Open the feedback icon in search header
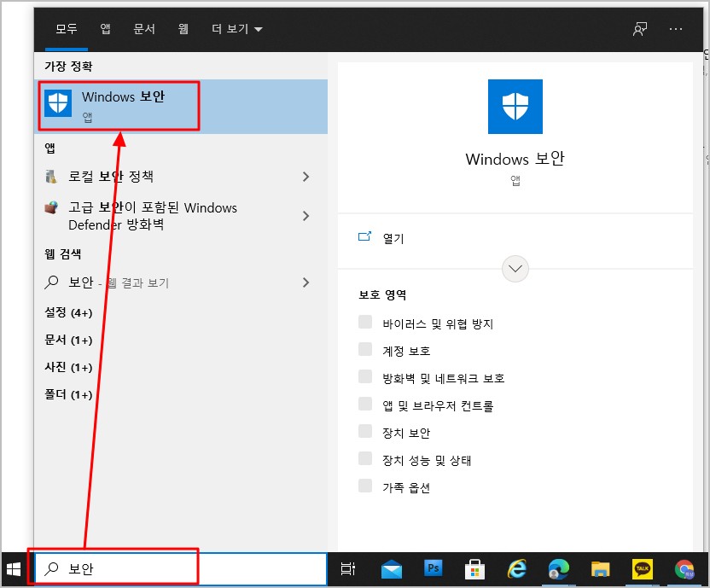 (640, 29)
